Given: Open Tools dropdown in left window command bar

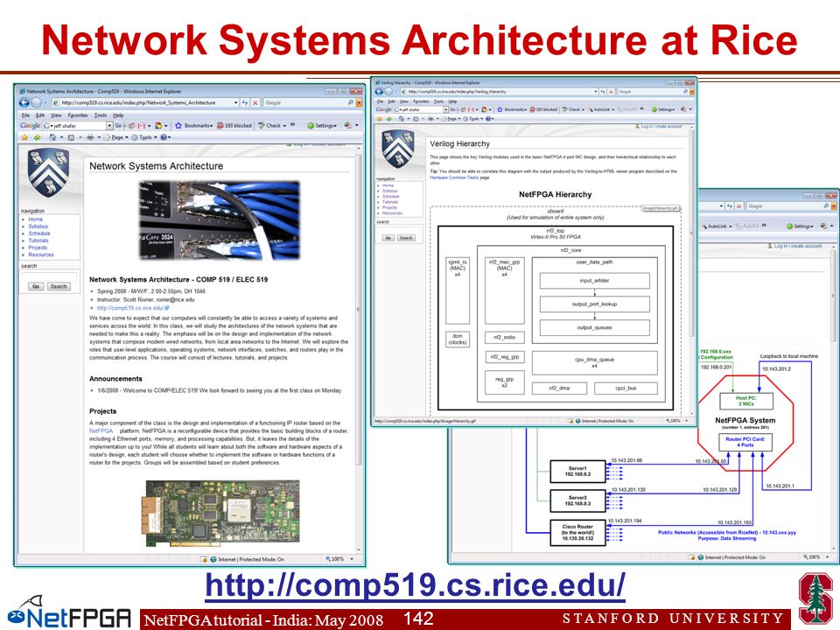Looking at the screenshot, I should tap(144, 137).
